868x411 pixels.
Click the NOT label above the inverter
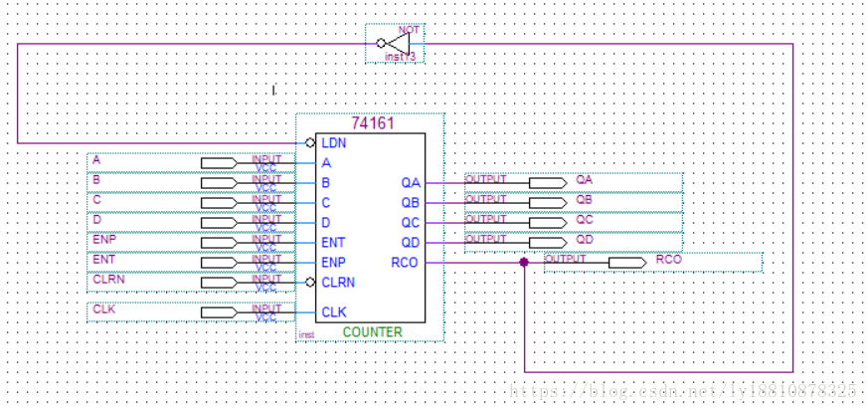click(x=409, y=30)
